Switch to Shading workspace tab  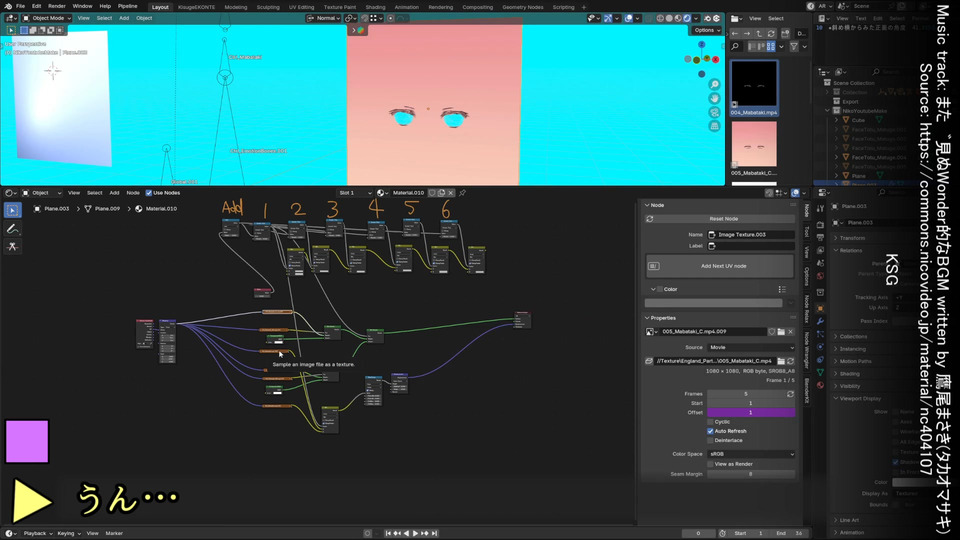(375, 7)
